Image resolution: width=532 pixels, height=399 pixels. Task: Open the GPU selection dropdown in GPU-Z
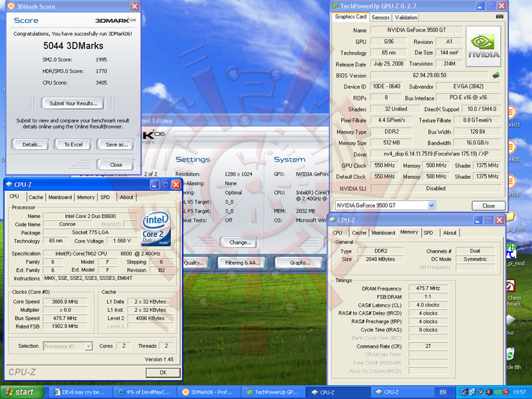coord(431,205)
